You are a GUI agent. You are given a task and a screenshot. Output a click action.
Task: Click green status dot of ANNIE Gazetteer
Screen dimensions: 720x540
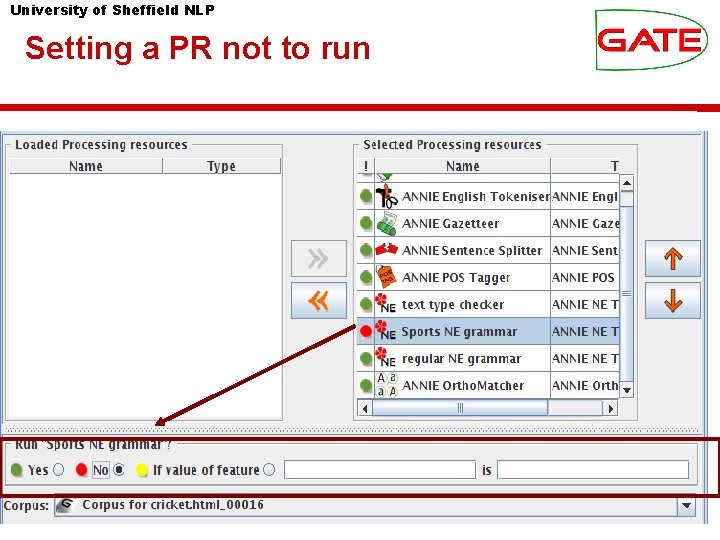(366, 223)
